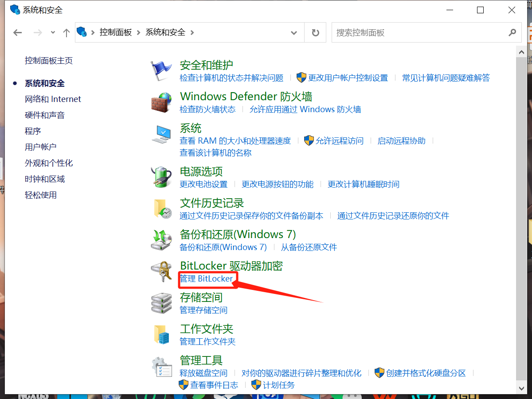Viewport: 532px width, 399px height.
Task: Expand the chevron after 控制面板 in breadcrumb
Action: (139, 33)
